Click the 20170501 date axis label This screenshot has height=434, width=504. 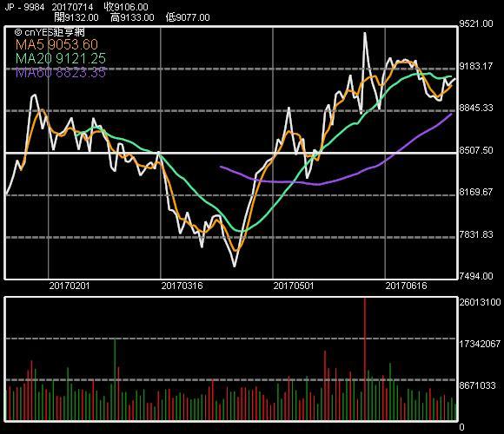point(294,286)
